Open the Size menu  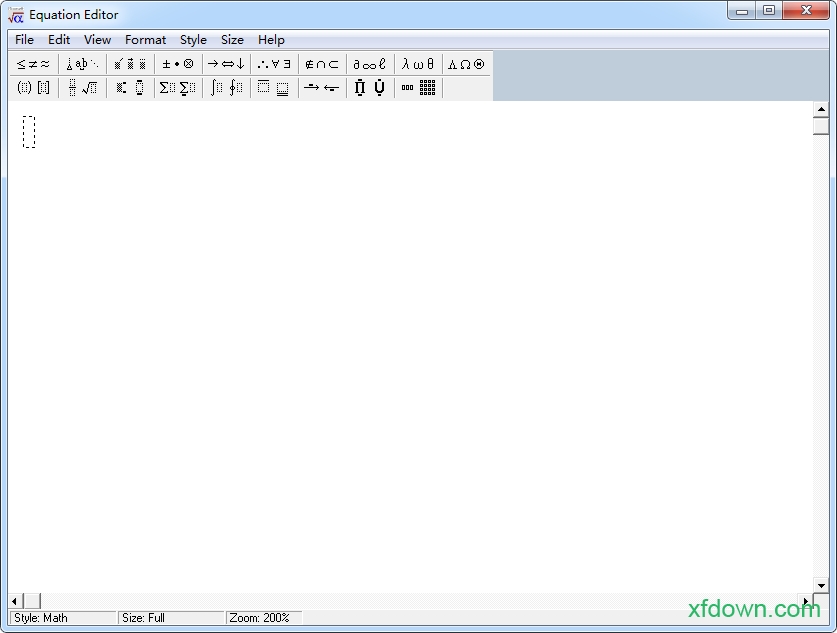(232, 40)
